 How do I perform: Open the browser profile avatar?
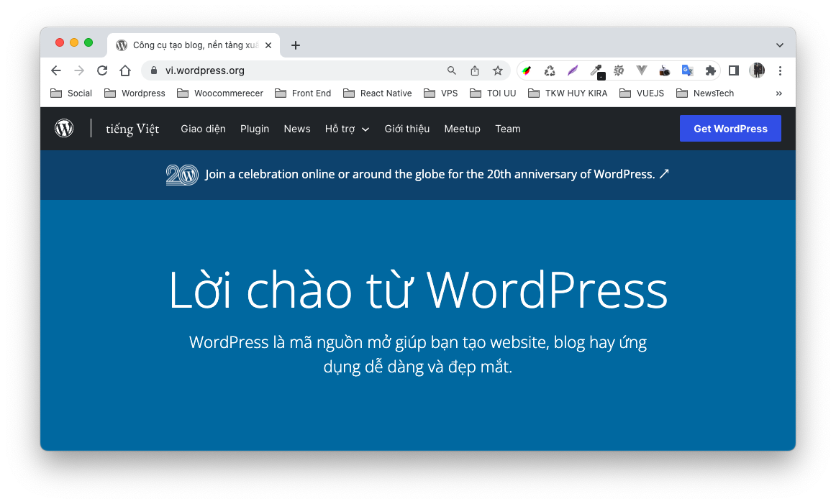point(757,70)
